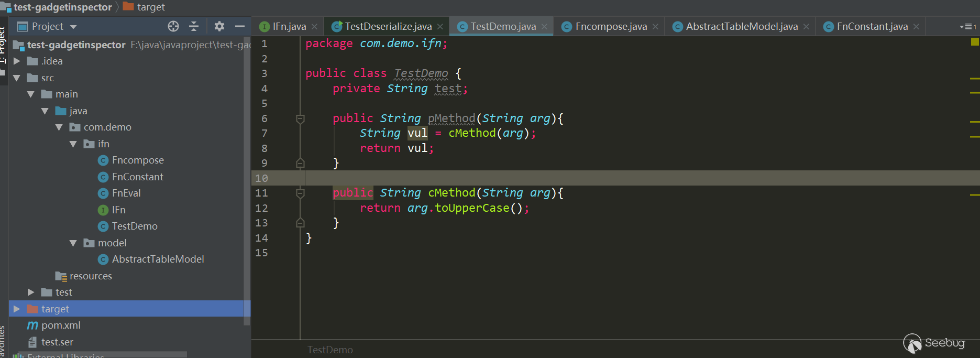Open the Project view dropdown
Image resolution: width=980 pixels, height=358 pixels.
[73, 27]
